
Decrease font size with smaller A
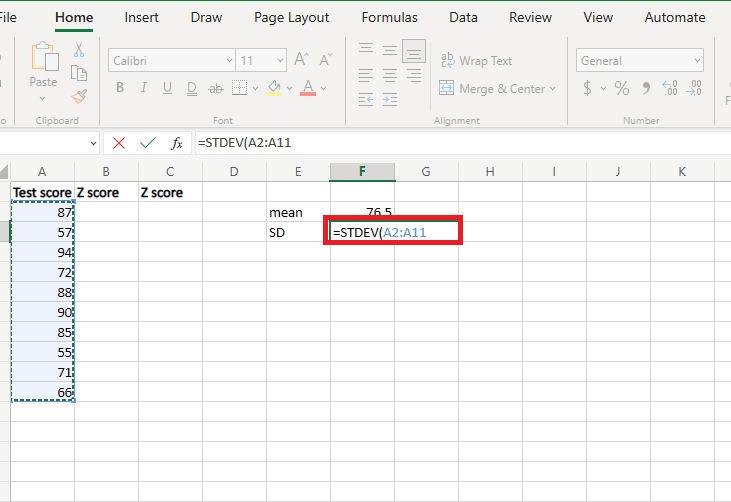(326, 59)
